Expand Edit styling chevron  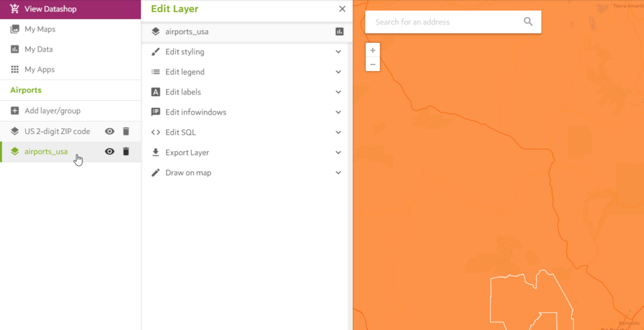[338, 52]
